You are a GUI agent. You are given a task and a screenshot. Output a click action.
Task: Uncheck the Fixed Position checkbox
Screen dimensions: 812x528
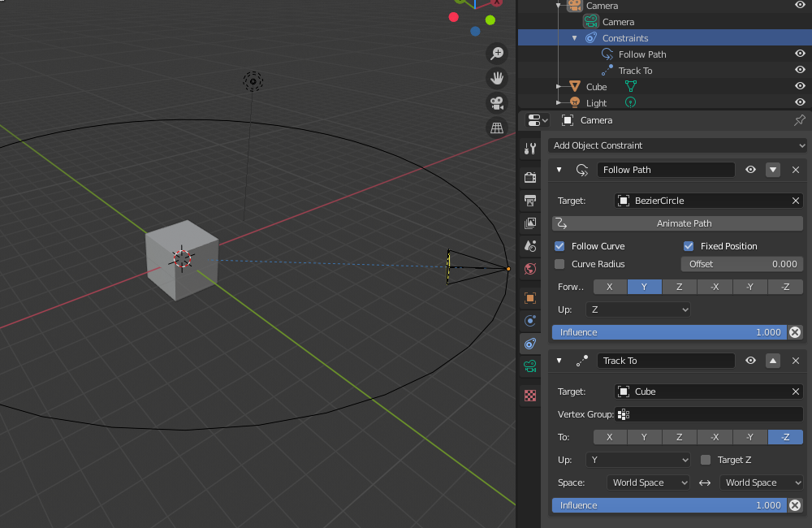(x=689, y=246)
